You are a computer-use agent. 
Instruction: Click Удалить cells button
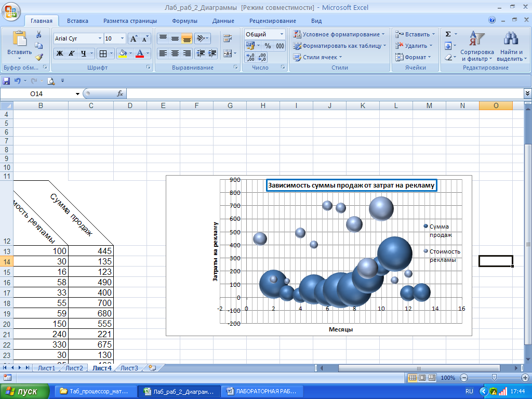414,46
